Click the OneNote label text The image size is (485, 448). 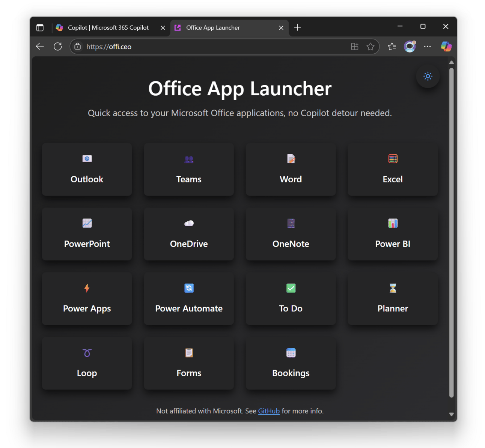pyautogui.click(x=291, y=244)
